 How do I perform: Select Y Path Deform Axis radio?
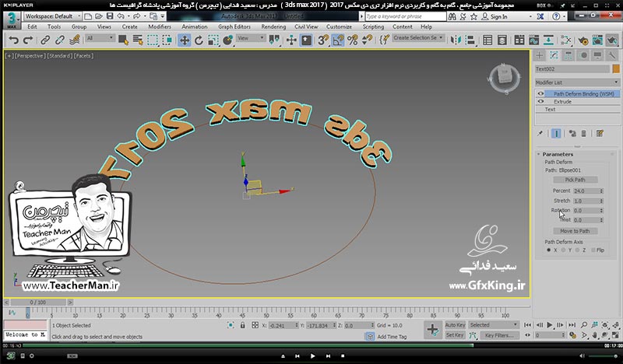(x=563, y=250)
